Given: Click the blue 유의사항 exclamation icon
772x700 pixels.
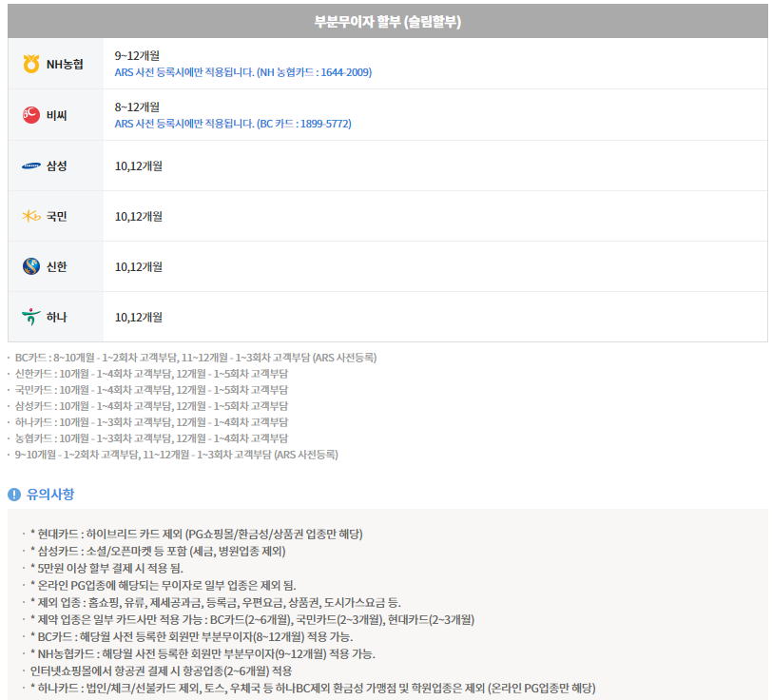Looking at the screenshot, I should pyautogui.click(x=14, y=494).
